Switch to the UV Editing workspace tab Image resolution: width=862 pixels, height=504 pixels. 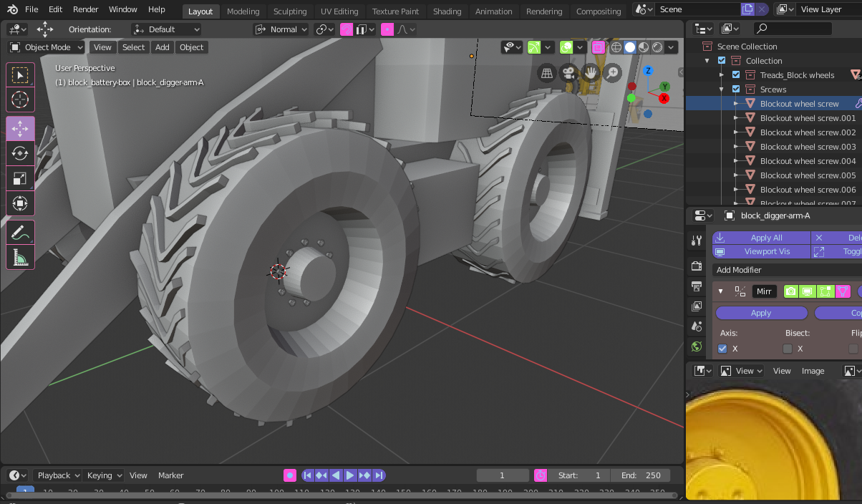tap(339, 11)
